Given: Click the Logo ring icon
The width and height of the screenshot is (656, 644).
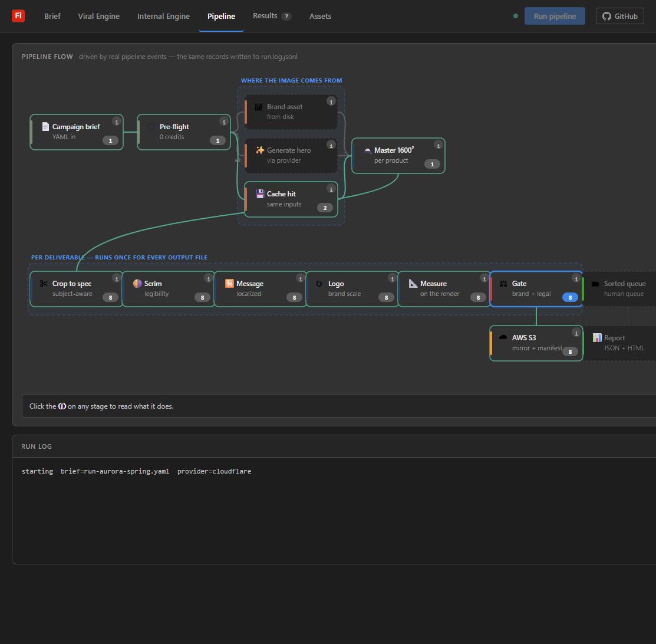Looking at the screenshot, I should (x=319, y=284).
